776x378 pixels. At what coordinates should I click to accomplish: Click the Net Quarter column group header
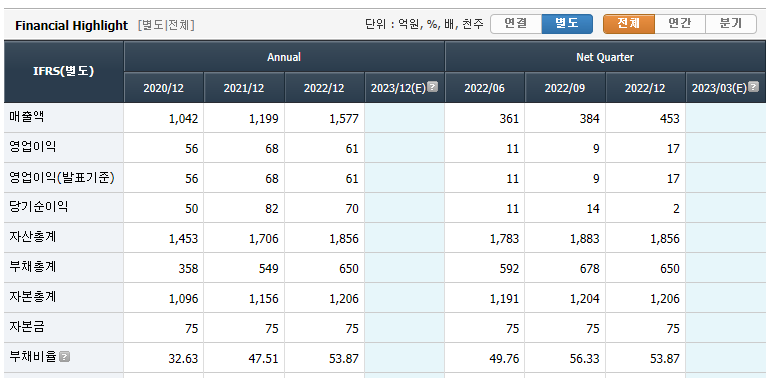tap(605, 57)
